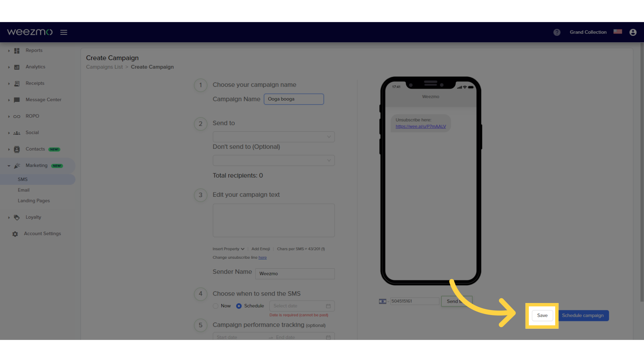Click the Analytics sidebar icon
This screenshot has width=644, height=362.
click(16, 67)
